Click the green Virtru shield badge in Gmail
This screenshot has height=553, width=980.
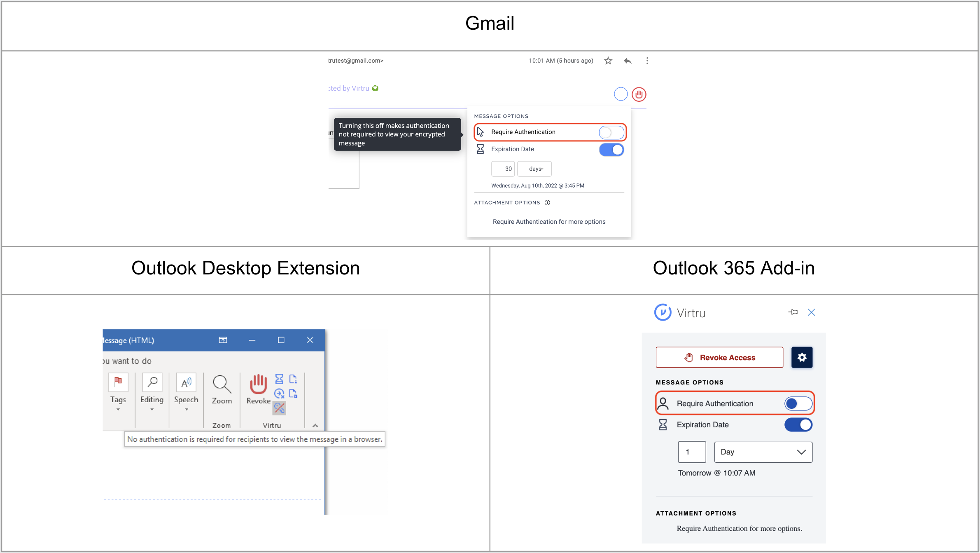click(x=375, y=88)
